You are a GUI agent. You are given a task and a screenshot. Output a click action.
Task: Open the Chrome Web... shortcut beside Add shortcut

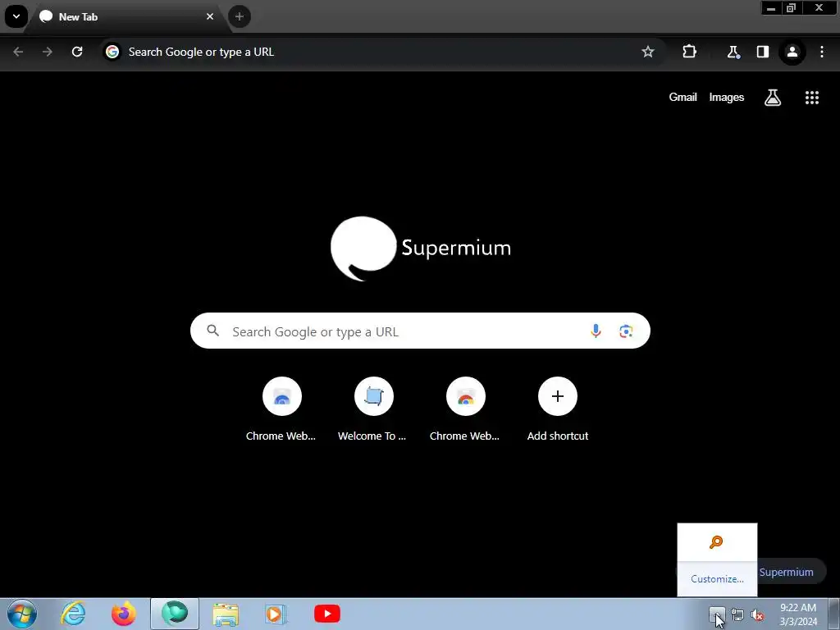[465, 410]
